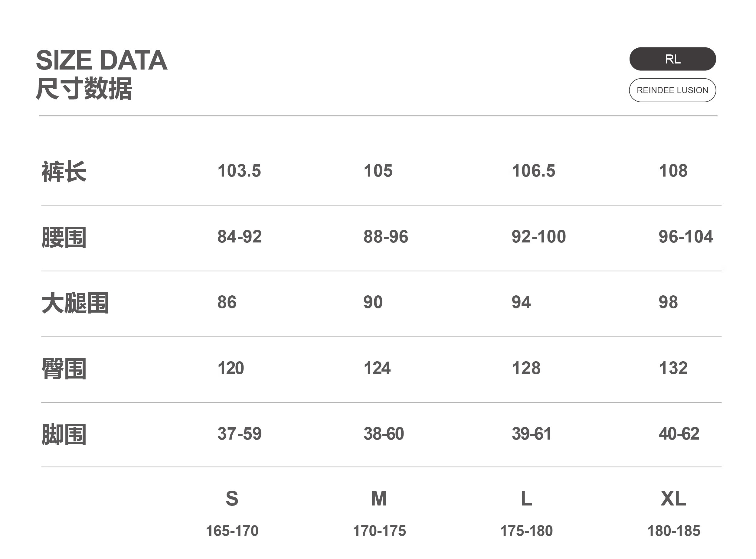The width and height of the screenshot is (756, 559).
Task: Click the 脚围 row label
Action: coord(64,434)
